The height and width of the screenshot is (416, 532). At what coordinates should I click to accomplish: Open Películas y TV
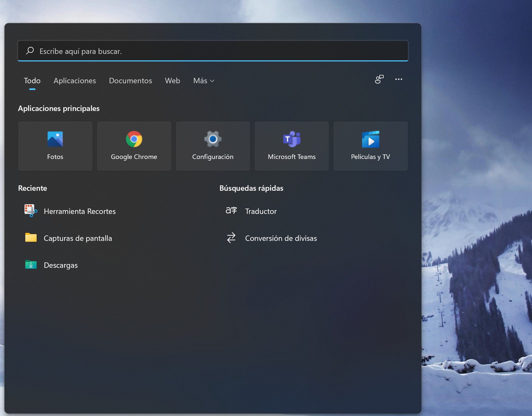point(370,146)
